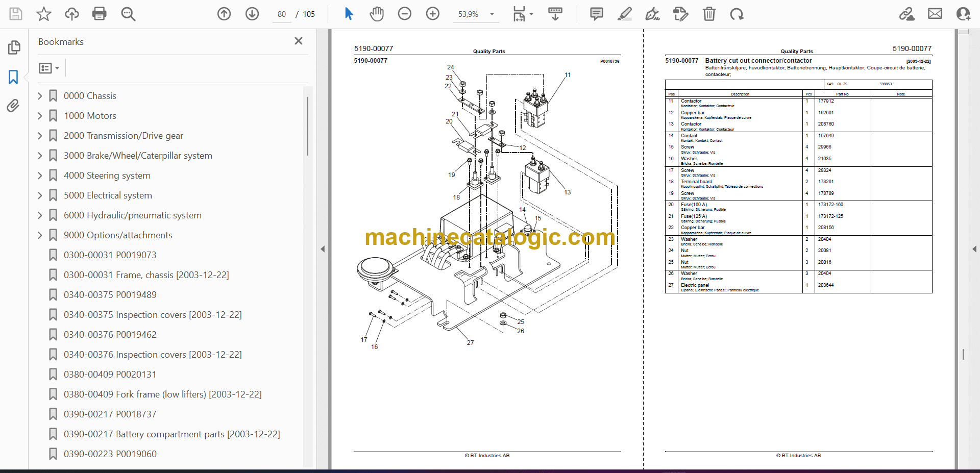980x473 pixels.
Task: Add this file to starred favorites
Action: [x=44, y=14]
